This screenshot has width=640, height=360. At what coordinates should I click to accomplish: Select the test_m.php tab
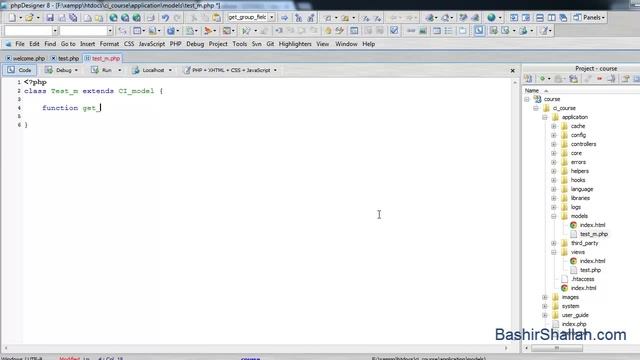[x=102, y=58]
